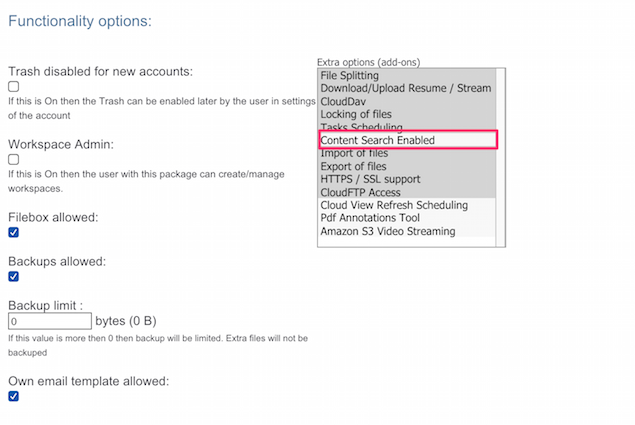Select Export of files add-on

[x=354, y=167]
